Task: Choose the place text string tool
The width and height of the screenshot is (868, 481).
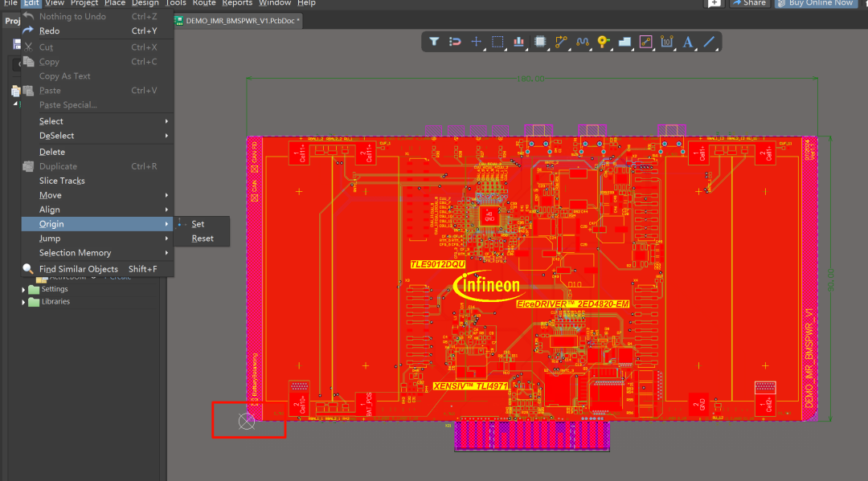Action: tap(688, 42)
